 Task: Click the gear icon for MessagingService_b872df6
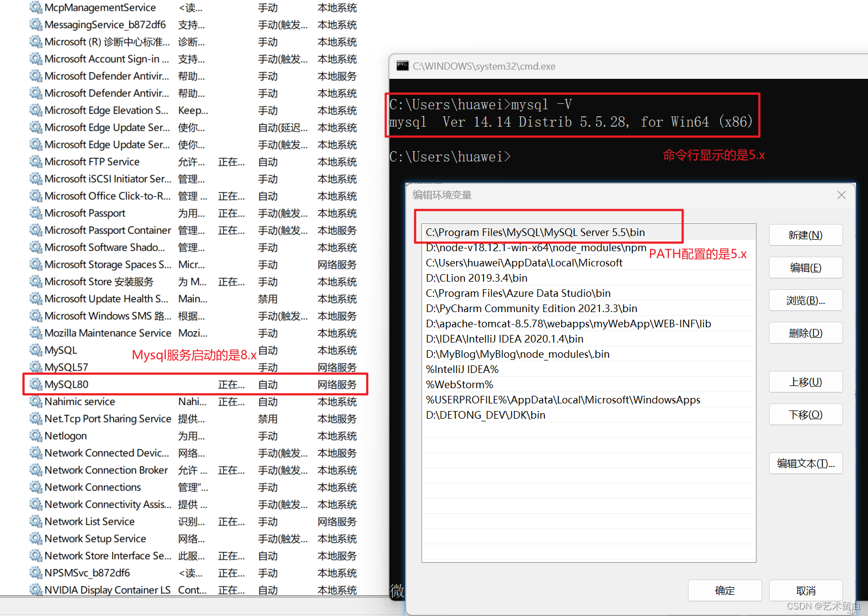point(36,24)
